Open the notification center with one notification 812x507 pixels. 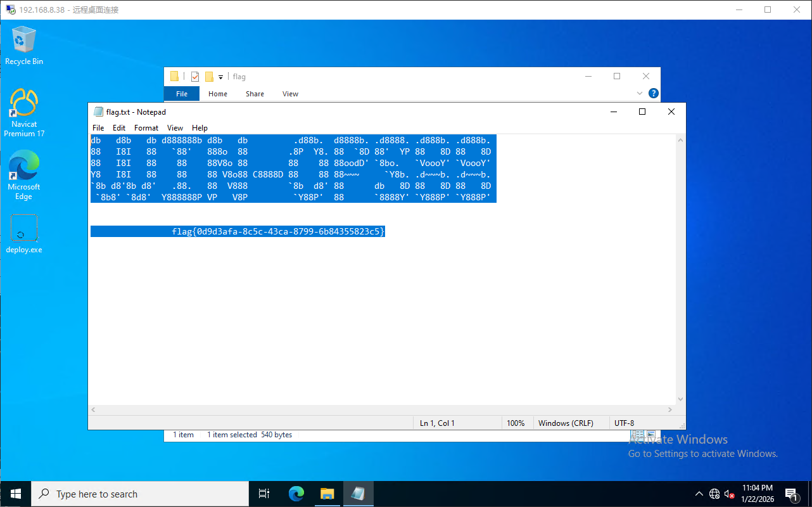click(x=790, y=494)
